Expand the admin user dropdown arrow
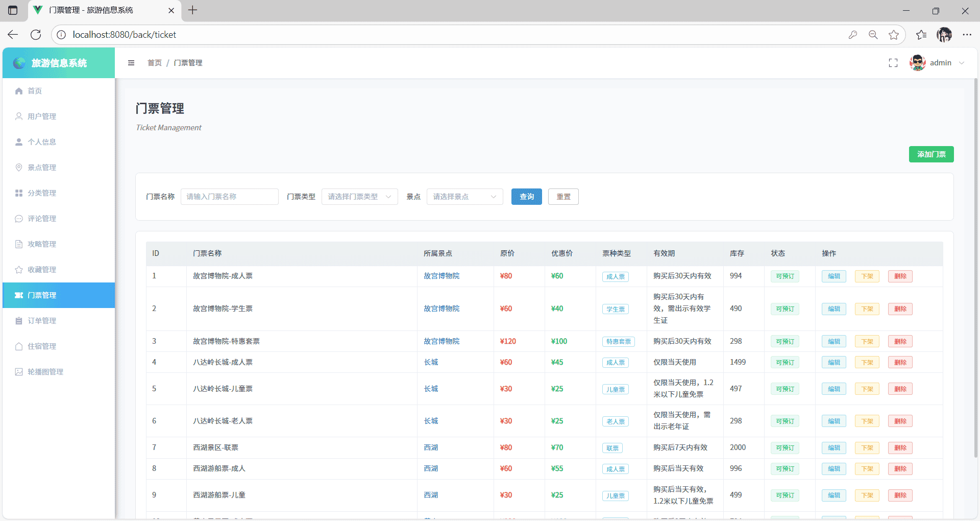 click(x=962, y=63)
